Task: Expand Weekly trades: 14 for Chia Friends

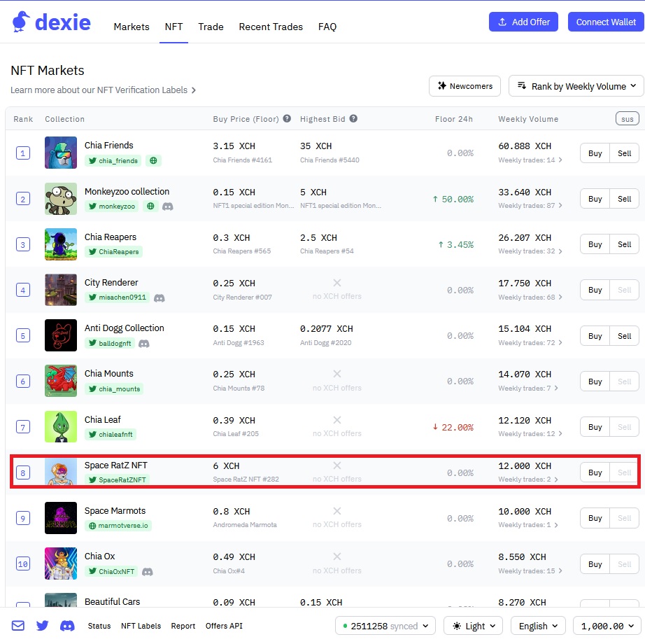Action: 530,160
